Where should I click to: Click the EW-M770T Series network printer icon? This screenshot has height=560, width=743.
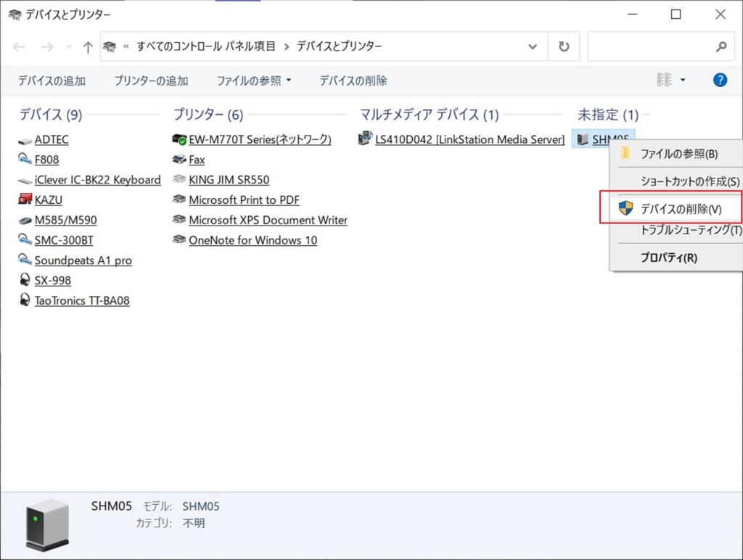[x=179, y=139]
